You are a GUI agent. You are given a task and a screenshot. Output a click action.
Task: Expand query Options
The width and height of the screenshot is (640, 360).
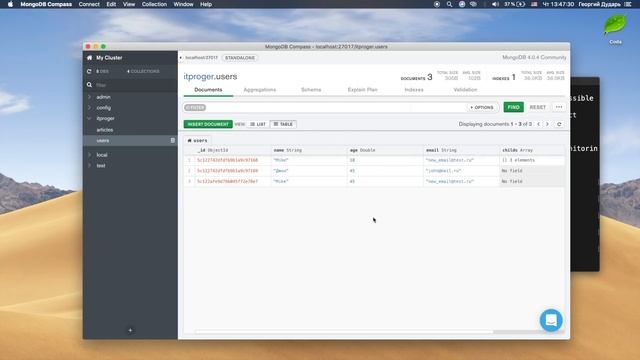tap(482, 107)
